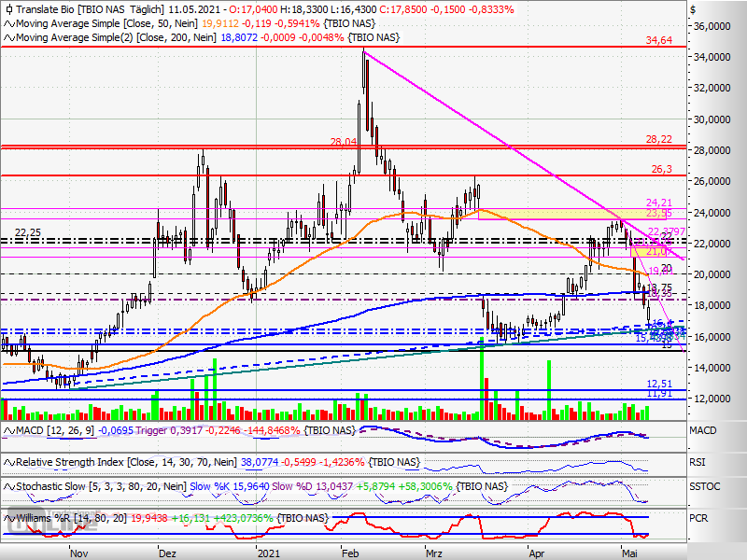Click the 20,0000 price axis label

[712, 274]
